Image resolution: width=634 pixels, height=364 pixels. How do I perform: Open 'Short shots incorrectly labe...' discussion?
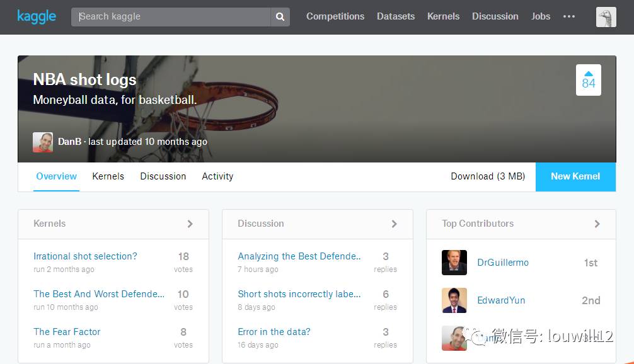click(299, 293)
